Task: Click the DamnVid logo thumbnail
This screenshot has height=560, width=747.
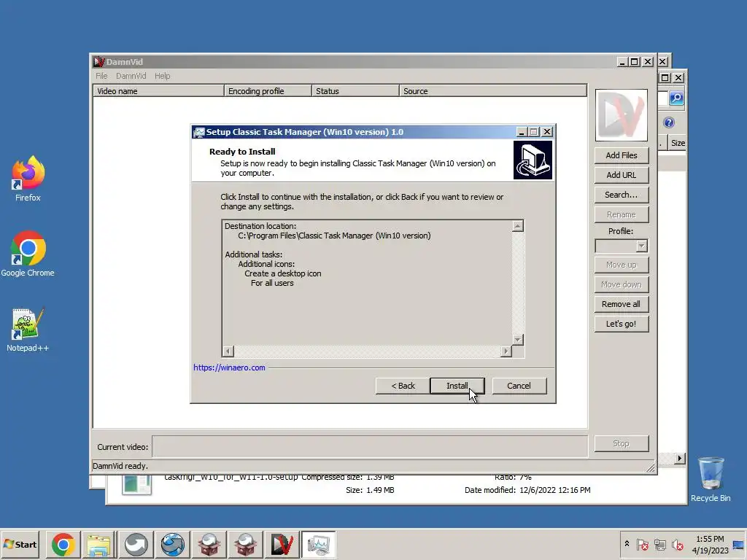Action: click(x=622, y=115)
